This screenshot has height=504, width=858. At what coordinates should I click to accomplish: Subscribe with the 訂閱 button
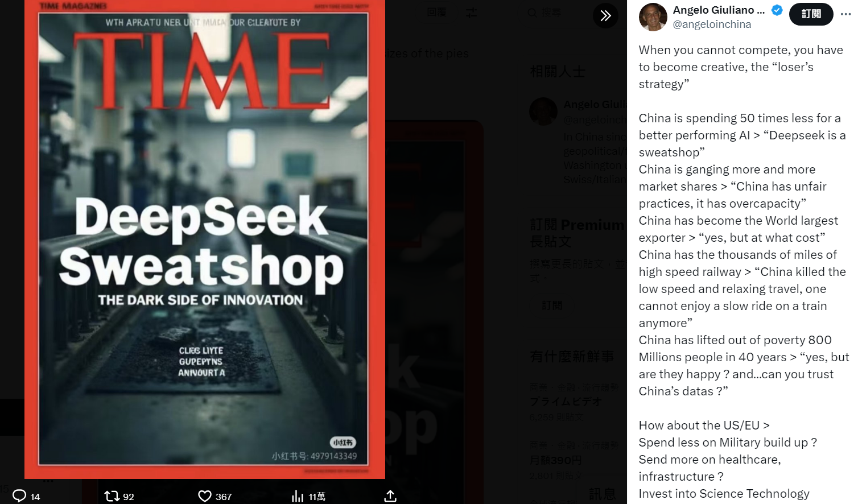811,14
